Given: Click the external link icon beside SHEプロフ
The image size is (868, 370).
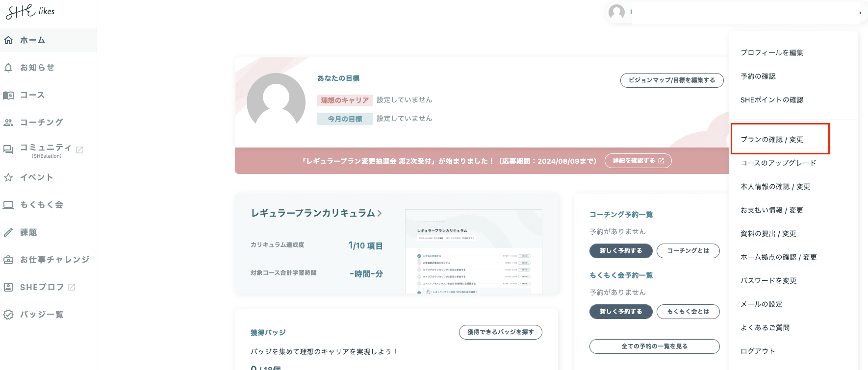Looking at the screenshot, I should pos(72,287).
